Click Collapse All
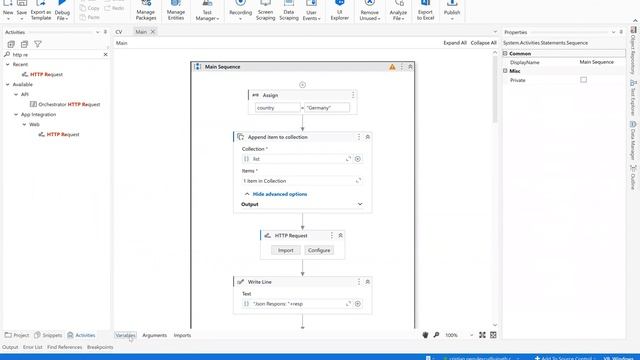Viewport: 640px width, 360px height. click(x=483, y=43)
